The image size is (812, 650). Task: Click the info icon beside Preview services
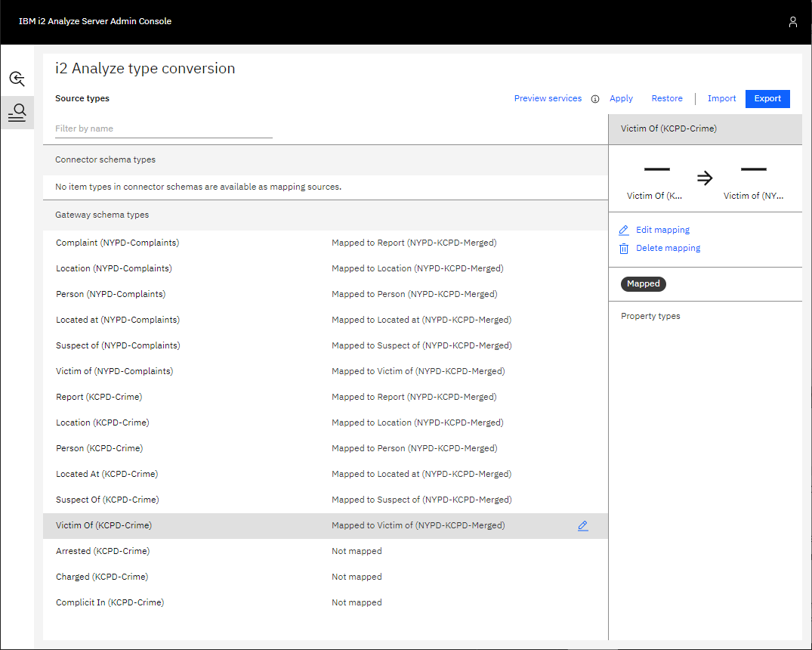point(595,99)
